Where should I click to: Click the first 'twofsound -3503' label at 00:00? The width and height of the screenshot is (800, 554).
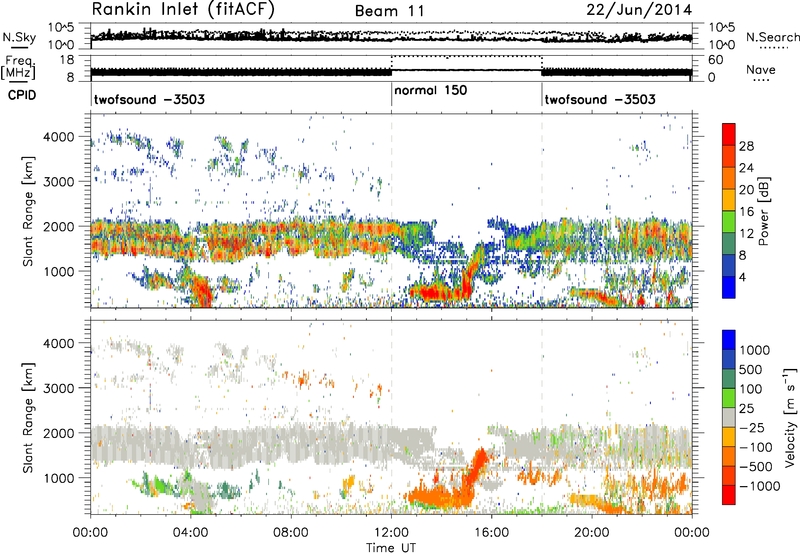point(149,99)
